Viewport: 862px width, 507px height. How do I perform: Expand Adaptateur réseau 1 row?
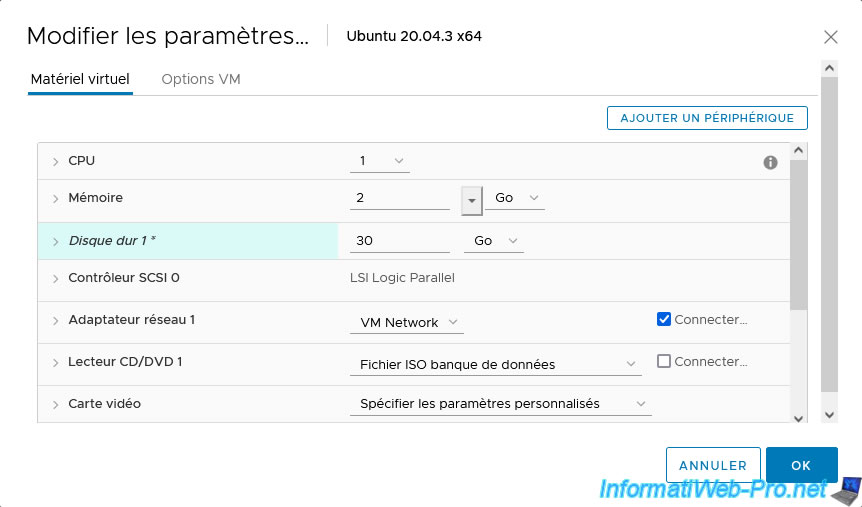click(56, 321)
